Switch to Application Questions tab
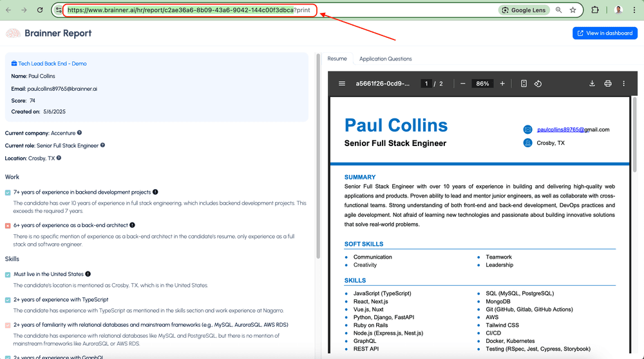 tap(385, 59)
